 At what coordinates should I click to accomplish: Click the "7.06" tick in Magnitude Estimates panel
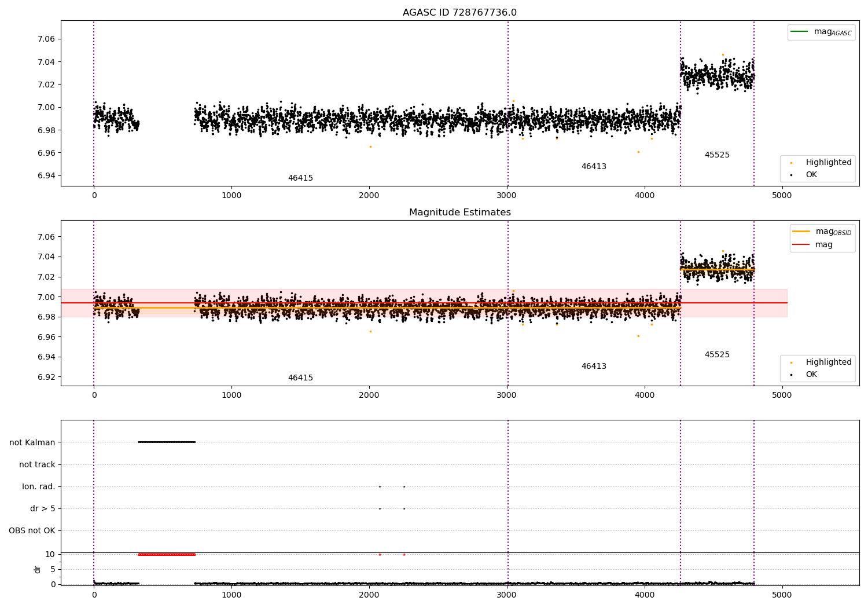click(x=46, y=237)
